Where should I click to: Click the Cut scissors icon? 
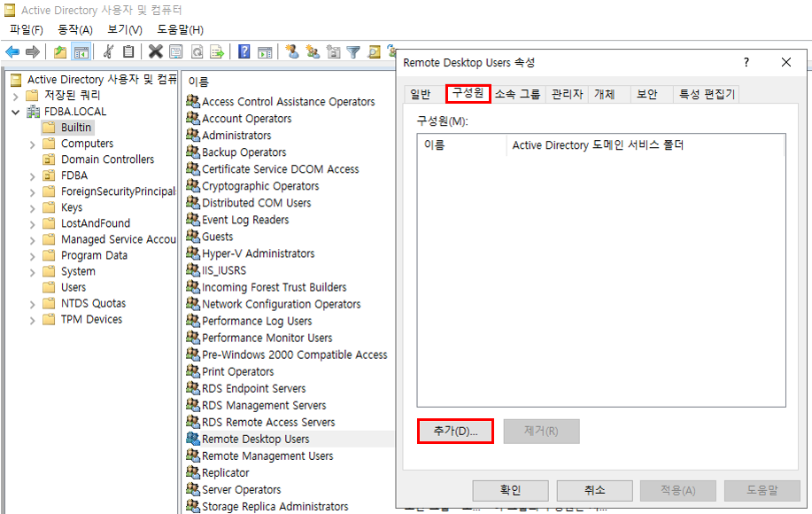(x=108, y=51)
